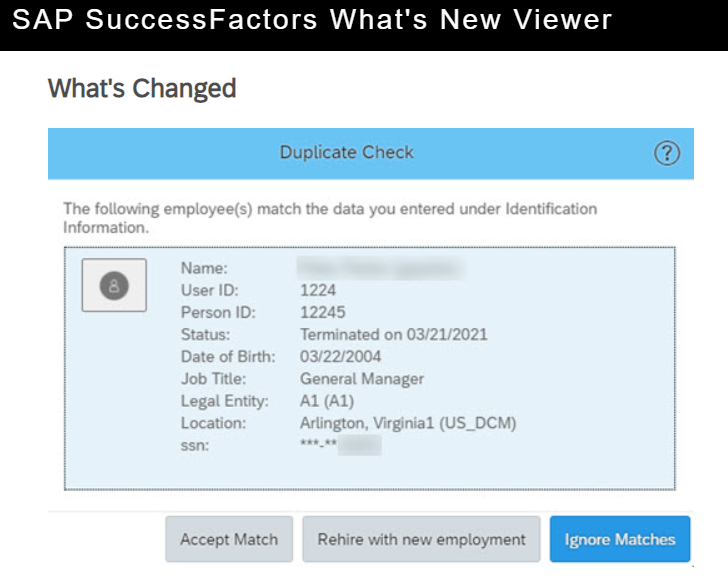Viewport: 728px width, 576px height.
Task: Click the General Manager job title
Action: 362,379
